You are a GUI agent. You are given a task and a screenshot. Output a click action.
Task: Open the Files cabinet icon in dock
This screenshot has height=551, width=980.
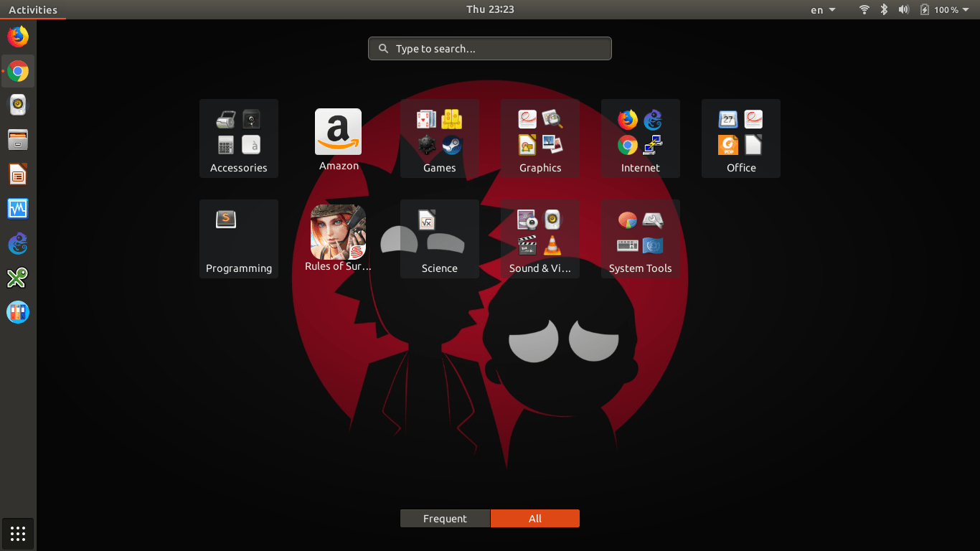18,140
